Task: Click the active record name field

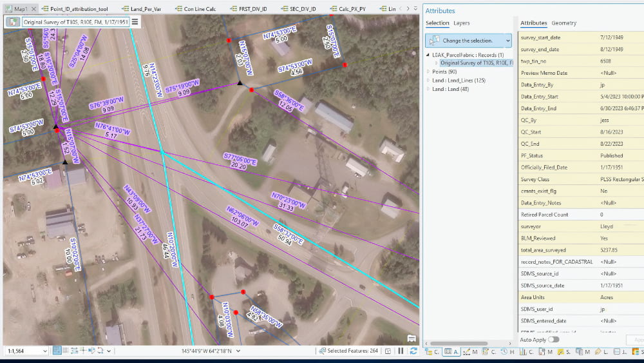Action: click(75, 22)
